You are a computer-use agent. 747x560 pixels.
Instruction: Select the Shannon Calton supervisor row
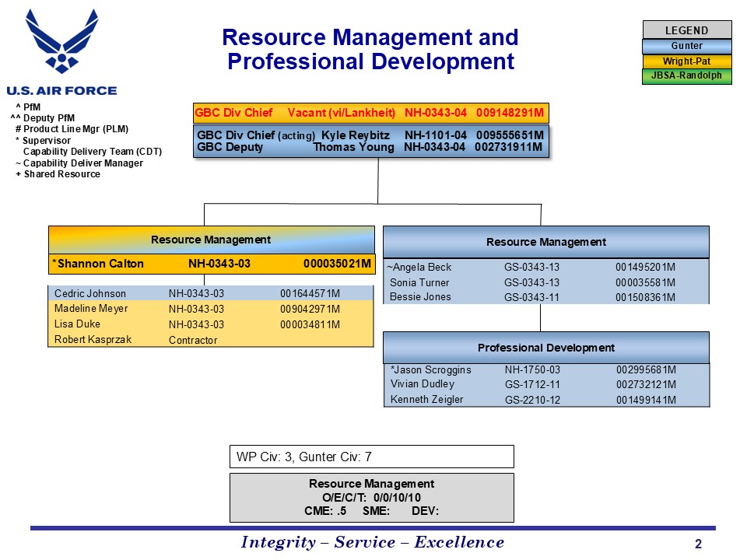pyautogui.click(x=211, y=264)
